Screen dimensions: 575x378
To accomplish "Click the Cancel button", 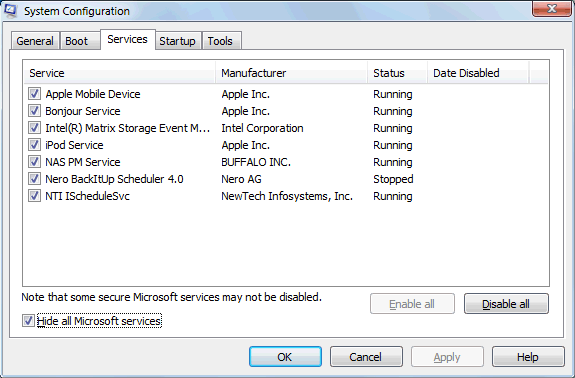I will click(x=366, y=357).
